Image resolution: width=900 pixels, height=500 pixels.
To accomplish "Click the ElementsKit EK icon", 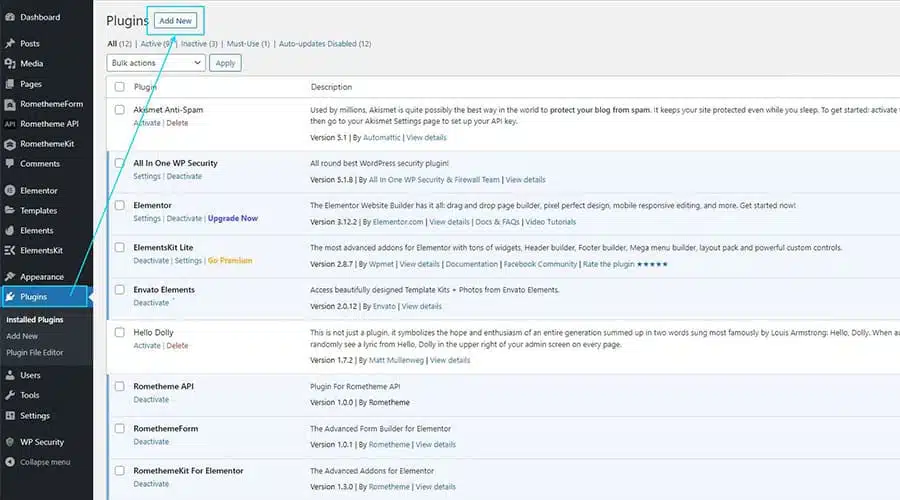I will pos(10,250).
